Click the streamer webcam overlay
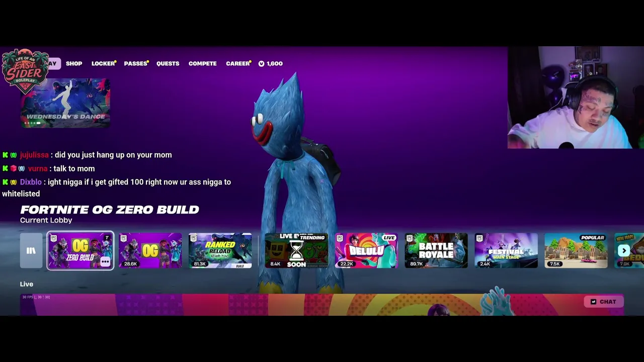This screenshot has width=644, height=362. [576, 98]
